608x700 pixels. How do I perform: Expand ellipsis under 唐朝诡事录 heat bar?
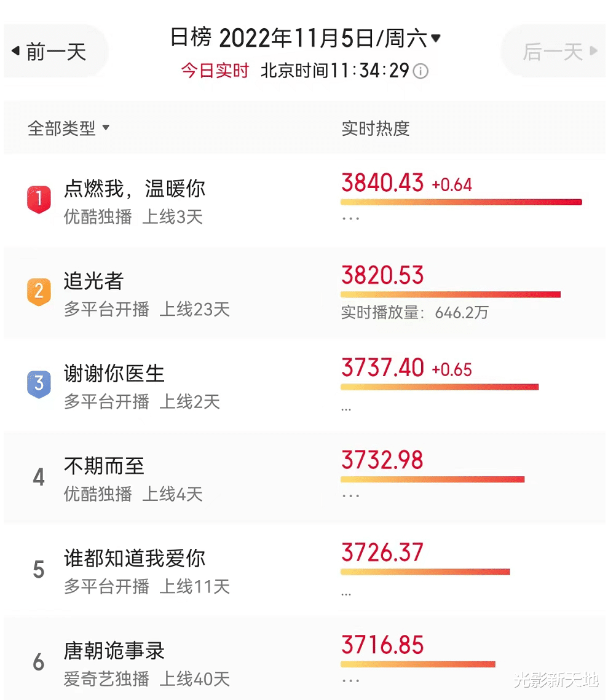click(x=351, y=681)
